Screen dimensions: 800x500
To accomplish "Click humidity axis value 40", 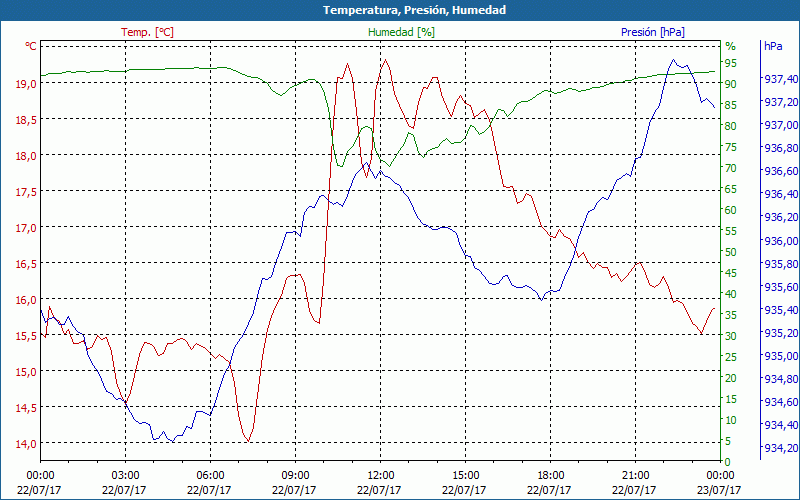I will click(731, 294).
